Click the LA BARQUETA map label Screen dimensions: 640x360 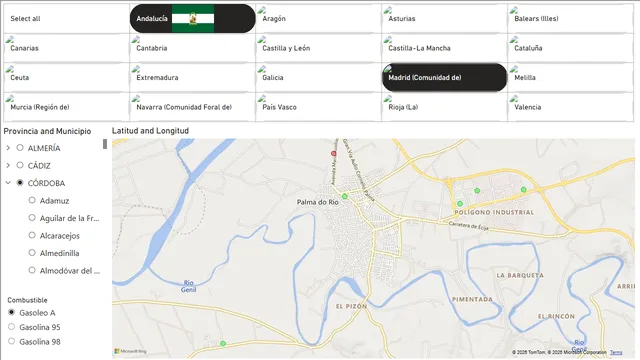point(520,276)
